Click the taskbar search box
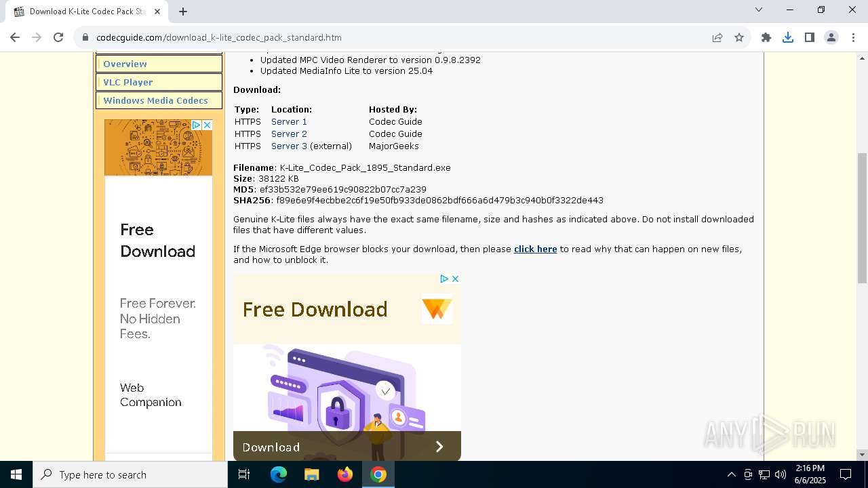868x488 pixels. pos(130,474)
